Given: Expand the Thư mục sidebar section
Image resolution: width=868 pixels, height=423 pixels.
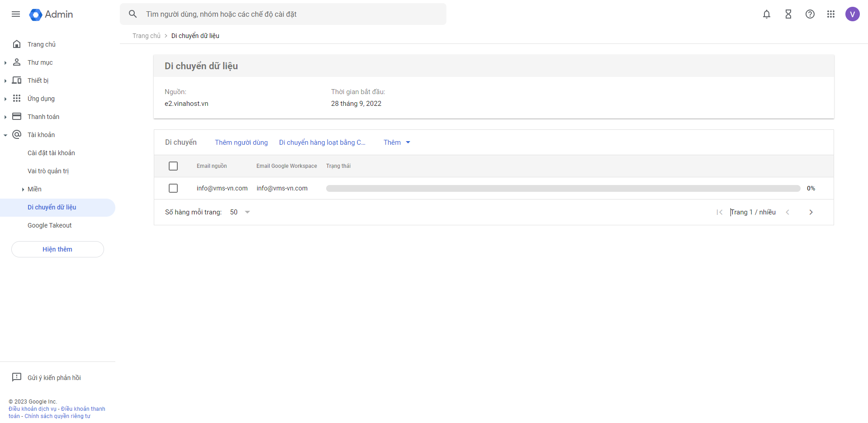Looking at the screenshot, I should tap(5, 62).
